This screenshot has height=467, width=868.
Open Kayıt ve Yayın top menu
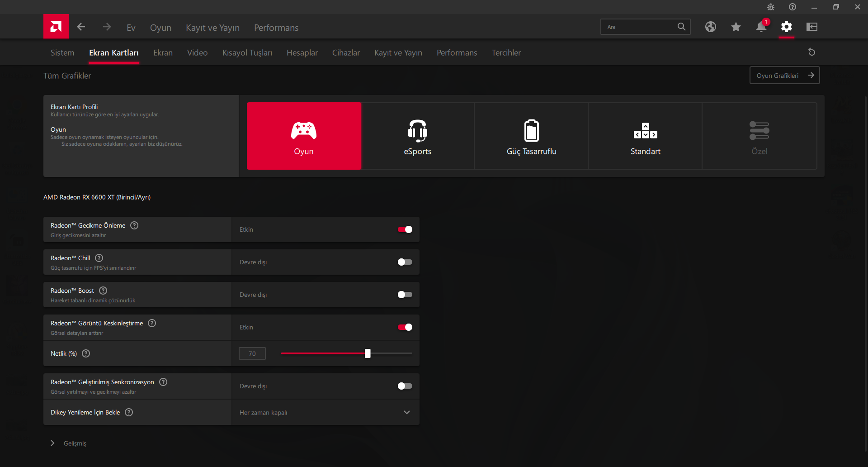click(212, 28)
